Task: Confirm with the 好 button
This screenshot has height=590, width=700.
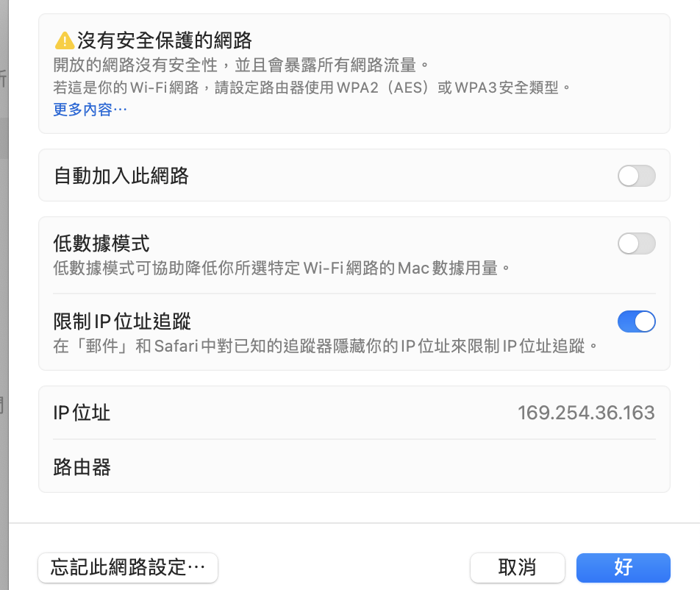Action: [623, 567]
